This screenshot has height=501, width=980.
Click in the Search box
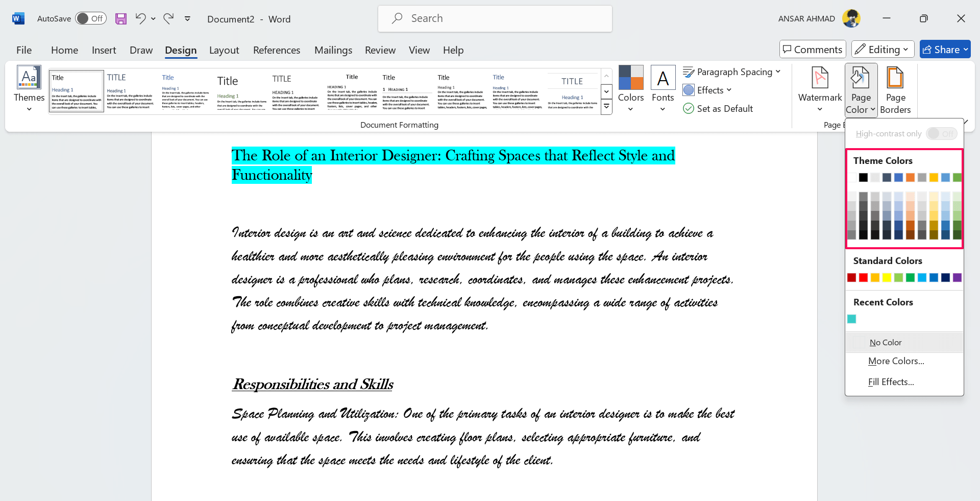click(x=495, y=18)
